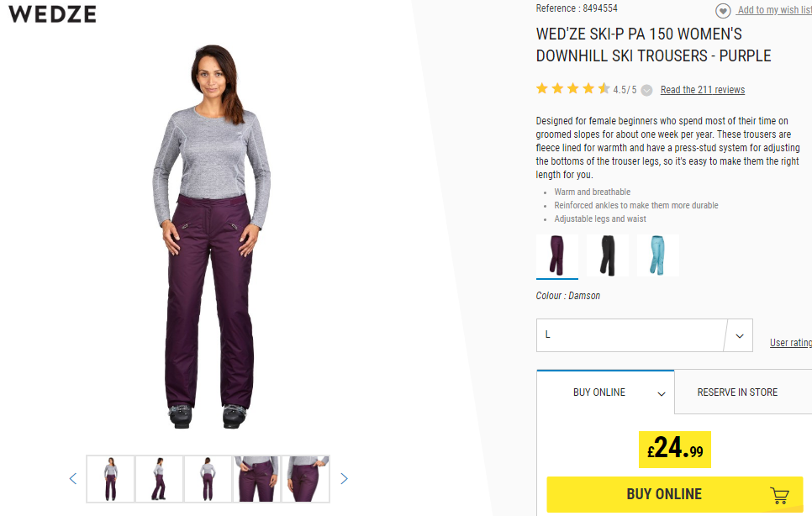
Task: Open the size L dropdown
Action: click(x=644, y=335)
